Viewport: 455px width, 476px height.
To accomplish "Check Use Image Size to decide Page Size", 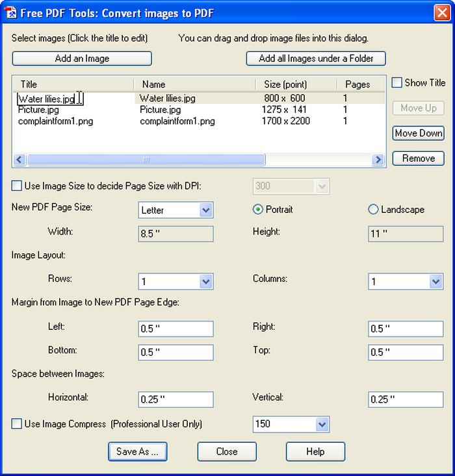I will [x=17, y=186].
